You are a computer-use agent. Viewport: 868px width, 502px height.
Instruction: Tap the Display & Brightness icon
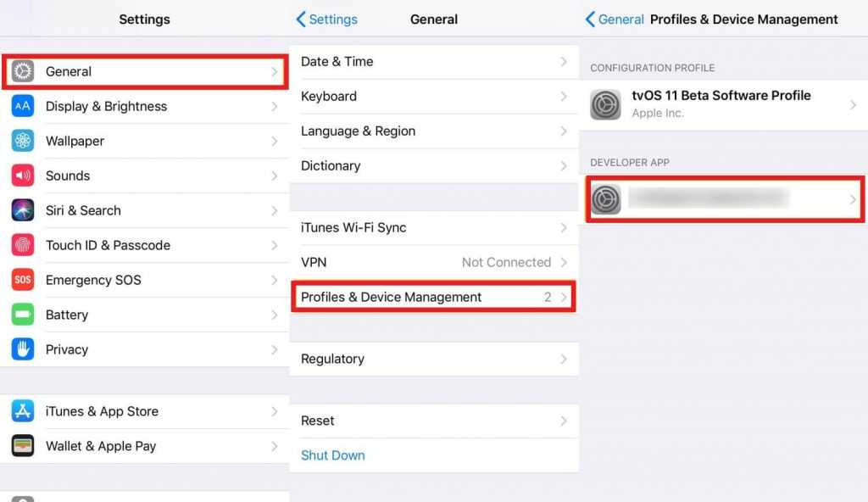click(x=23, y=107)
